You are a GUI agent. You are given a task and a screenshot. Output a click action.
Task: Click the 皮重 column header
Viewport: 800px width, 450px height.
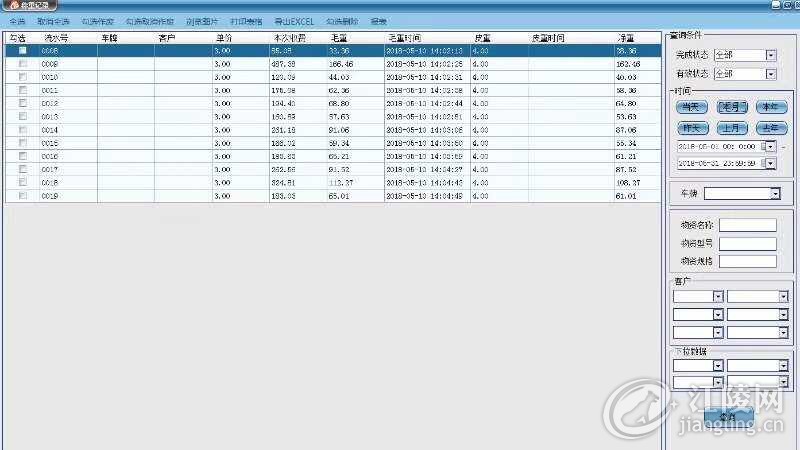click(482, 38)
